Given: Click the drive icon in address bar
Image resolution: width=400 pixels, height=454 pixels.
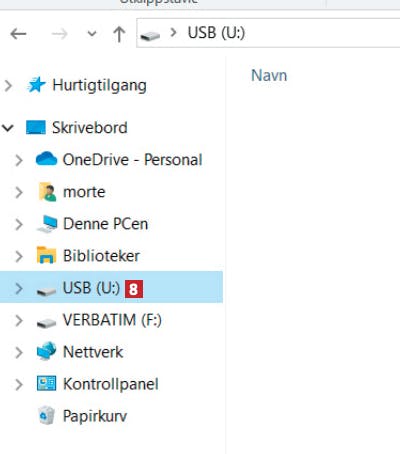Looking at the screenshot, I should (150, 35).
